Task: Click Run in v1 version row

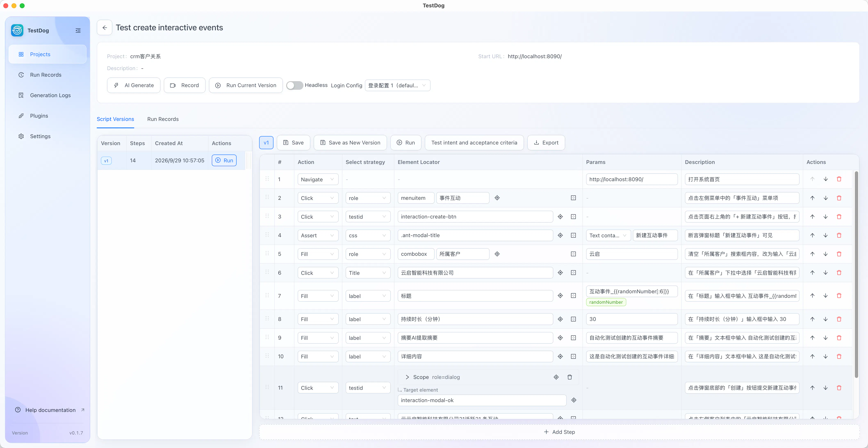Action: pyautogui.click(x=224, y=160)
